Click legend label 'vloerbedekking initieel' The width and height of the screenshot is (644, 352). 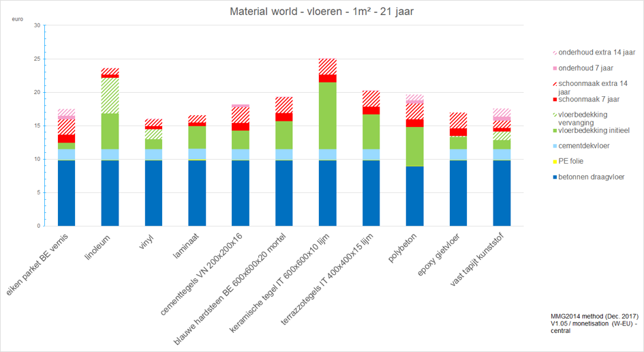594,130
